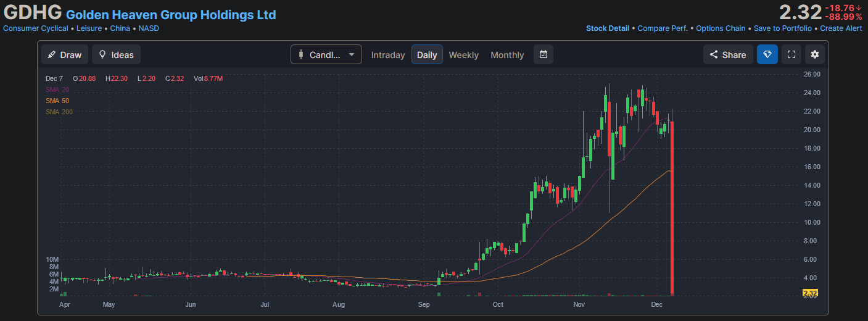Open the Ideas panel
The height and width of the screenshot is (321, 868).
tap(116, 54)
